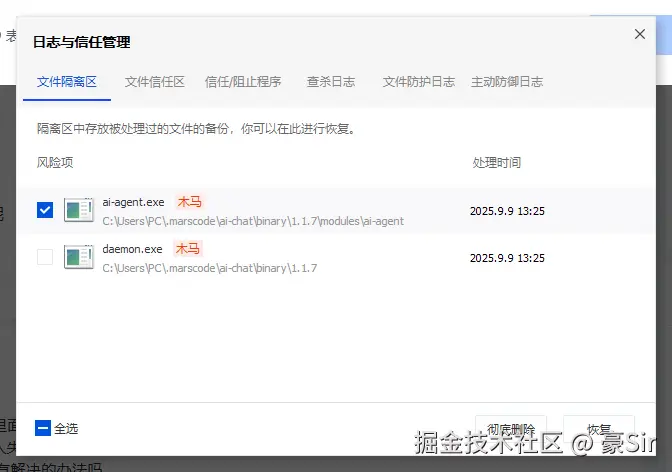Close the 日志与信任管理 dialog
Screen dimensions: 672x472
pyautogui.click(x=640, y=34)
